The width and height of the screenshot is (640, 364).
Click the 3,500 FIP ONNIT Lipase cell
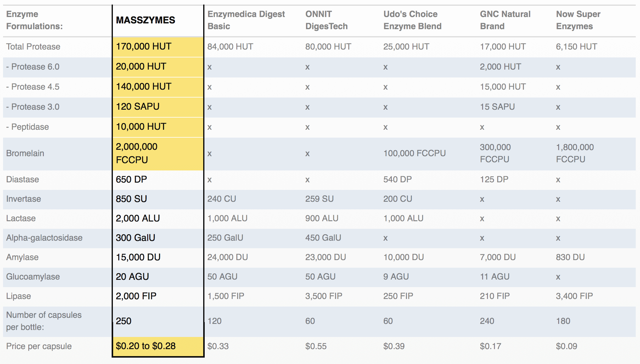tap(324, 296)
